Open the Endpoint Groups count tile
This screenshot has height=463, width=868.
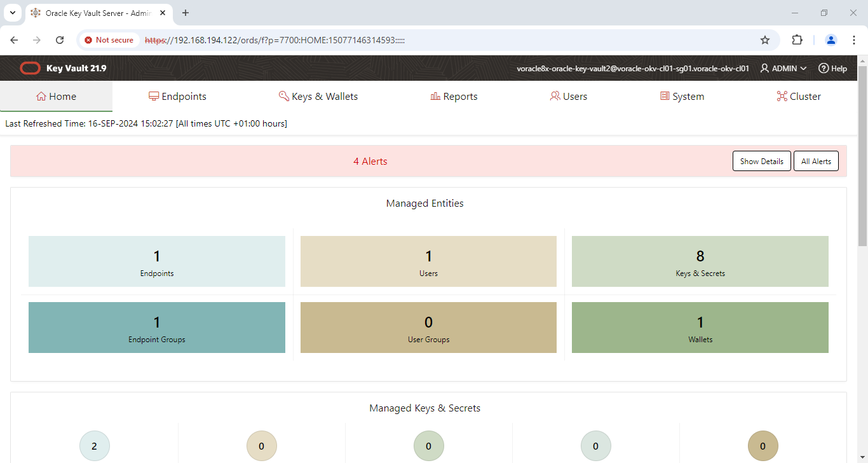tap(157, 328)
